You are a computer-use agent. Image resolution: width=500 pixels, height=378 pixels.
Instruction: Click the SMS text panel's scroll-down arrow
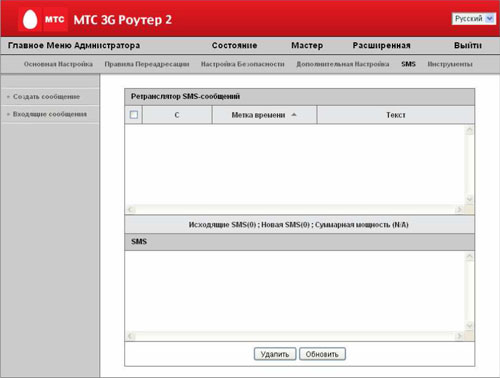[469, 325]
